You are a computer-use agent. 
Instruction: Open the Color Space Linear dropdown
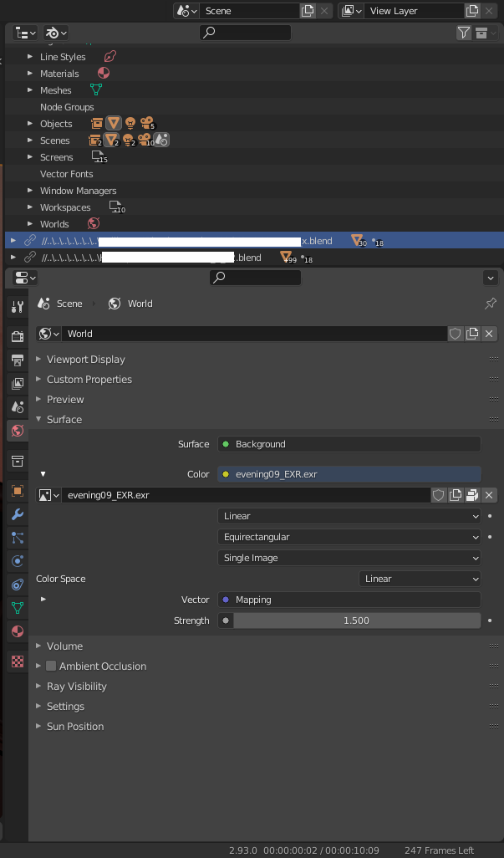(x=420, y=579)
